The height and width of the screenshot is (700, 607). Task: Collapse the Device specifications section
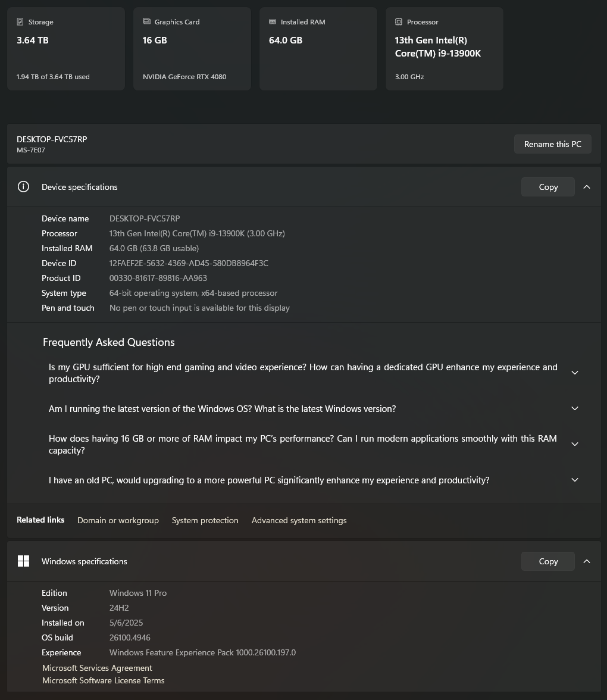tap(587, 187)
